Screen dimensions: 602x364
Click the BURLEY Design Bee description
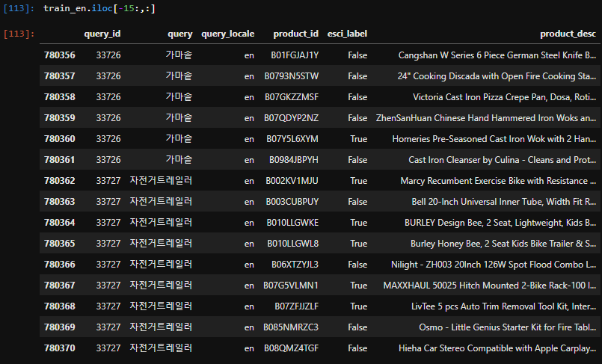500,223
